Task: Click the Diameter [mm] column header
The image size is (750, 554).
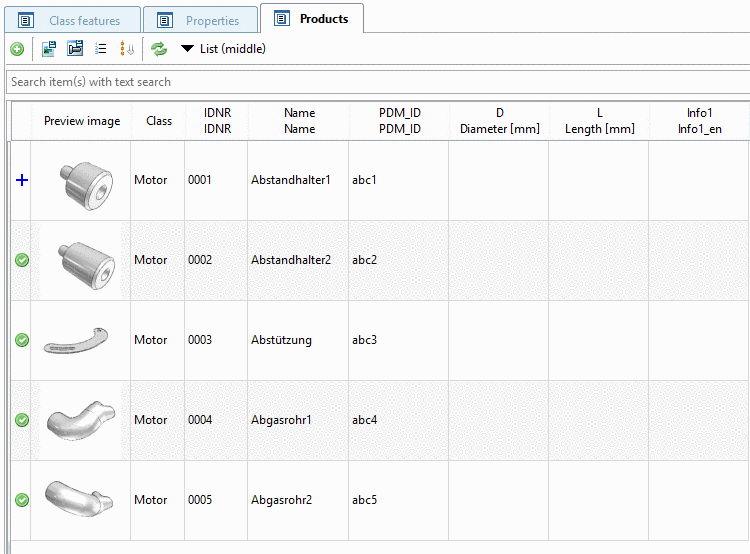Action: [500, 121]
